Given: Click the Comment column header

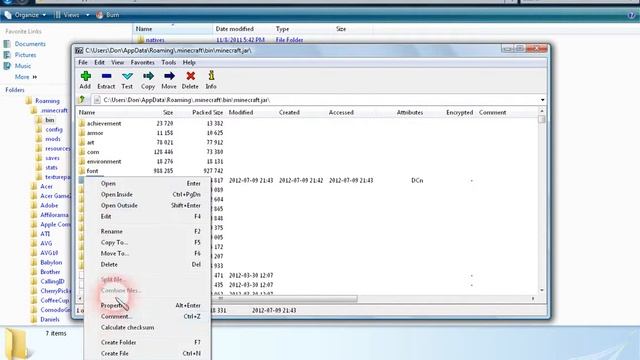Looking at the screenshot, I should coord(493,112).
